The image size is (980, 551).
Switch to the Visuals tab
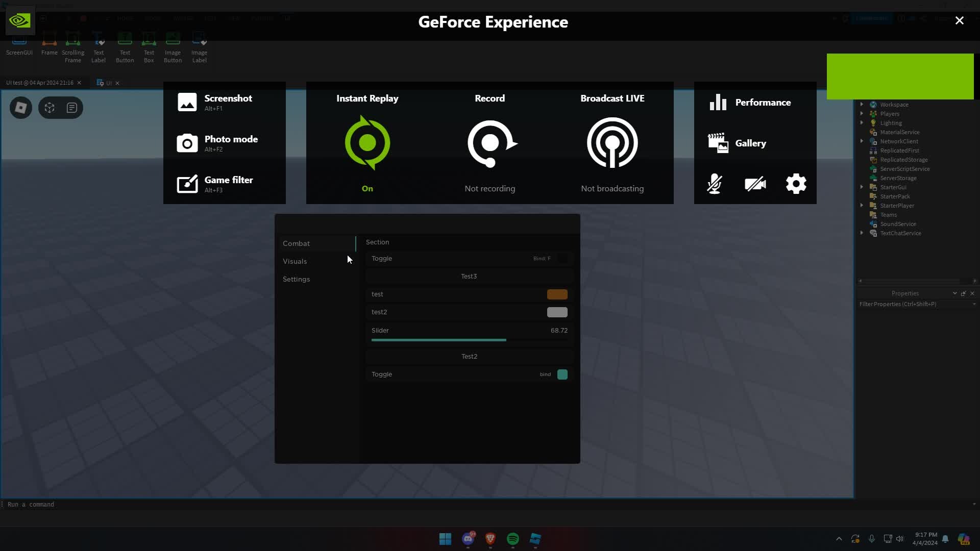[x=295, y=261]
